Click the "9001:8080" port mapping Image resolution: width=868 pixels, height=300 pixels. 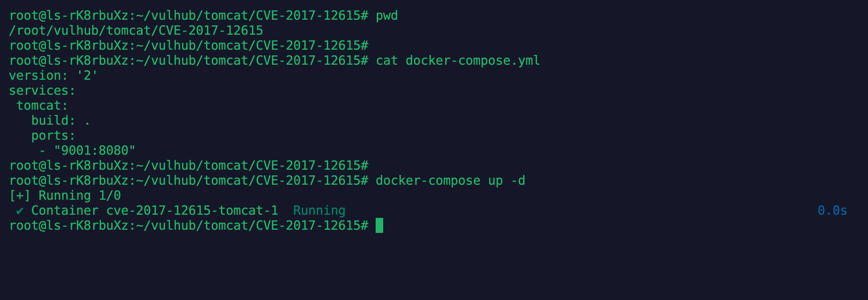pyautogui.click(x=95, y=150)
